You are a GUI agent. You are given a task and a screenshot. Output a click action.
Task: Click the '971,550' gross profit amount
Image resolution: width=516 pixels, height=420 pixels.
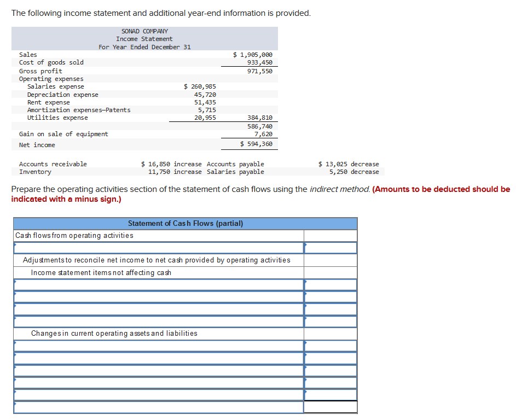coord(260,71)
